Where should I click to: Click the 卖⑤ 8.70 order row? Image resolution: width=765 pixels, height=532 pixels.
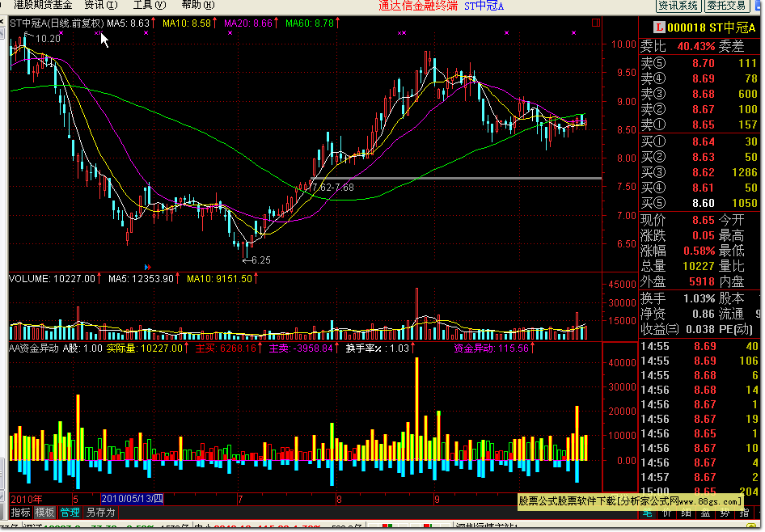click(x=699, y=63)
